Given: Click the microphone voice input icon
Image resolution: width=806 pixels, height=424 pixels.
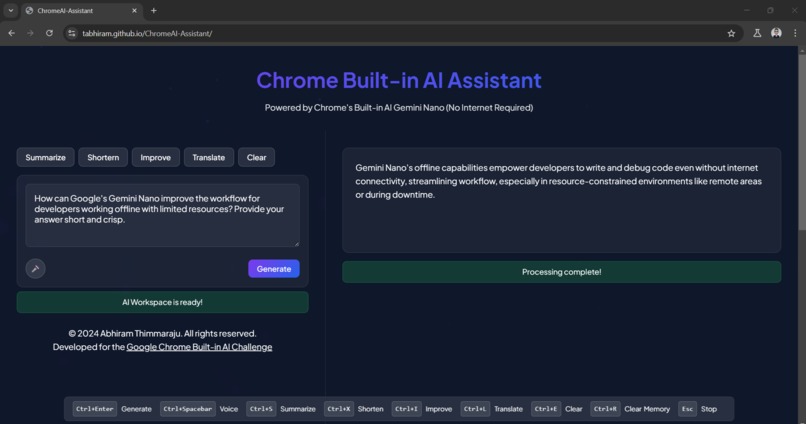Looking at the screenshot, I should pos(35,269).
